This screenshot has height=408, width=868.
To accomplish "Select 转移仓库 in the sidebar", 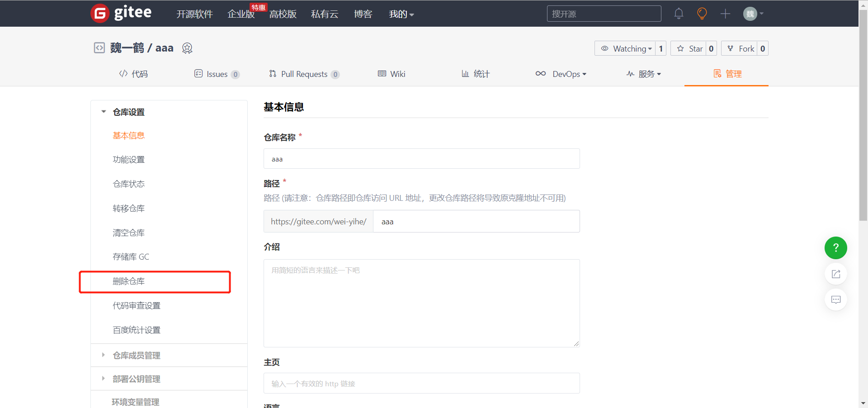I will (128, 208).
